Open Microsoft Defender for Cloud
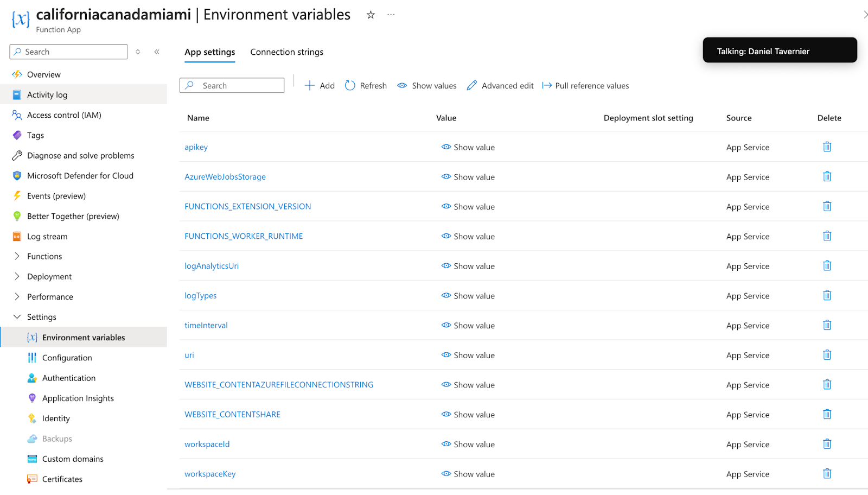Viewport: 868px width, 495px height. pos(80,176)
